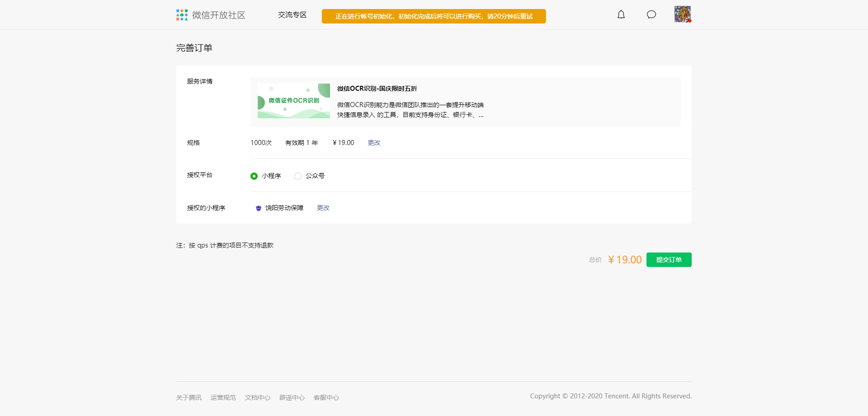Open the 运营规范 footer link

pyautogui.click(x=223, y=397)
